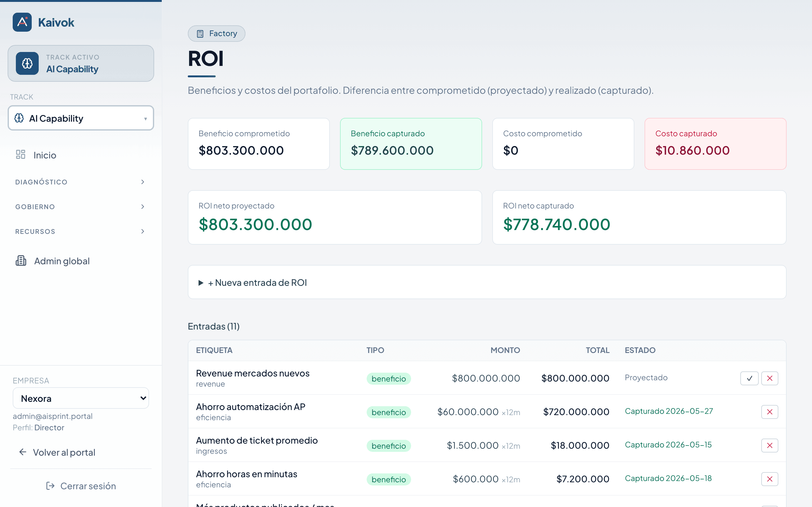
Task: Open the Inicio dashboard icon
Action: coord(21,155)
